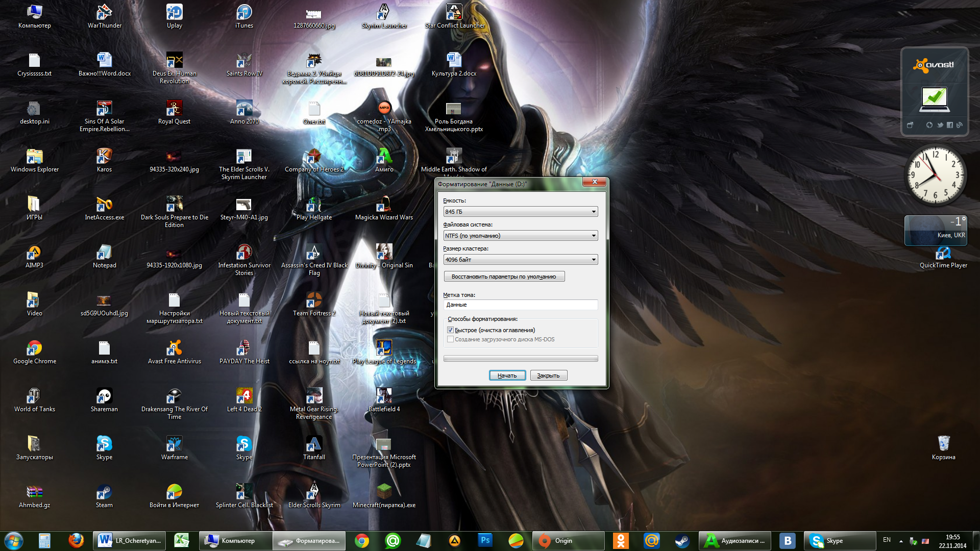Image resolution: width=980 pixels, height=551 pixels.
Task: Click the Метка тома text field
Action: click(521, 305)
